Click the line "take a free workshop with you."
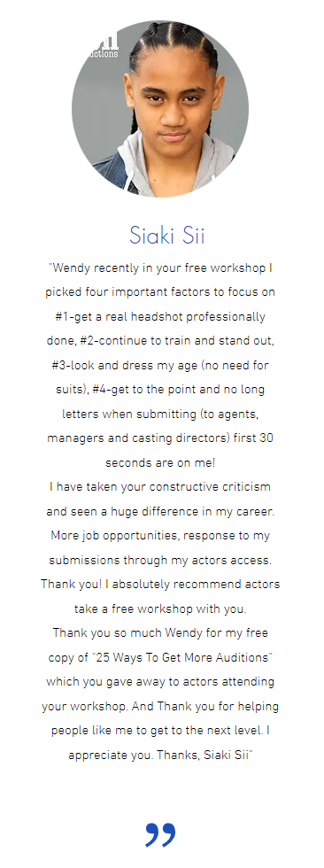 point(160,609)
